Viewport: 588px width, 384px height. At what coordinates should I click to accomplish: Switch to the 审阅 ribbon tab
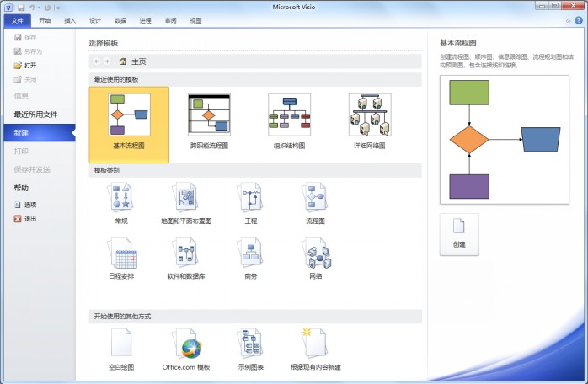[x=170, y=20]
